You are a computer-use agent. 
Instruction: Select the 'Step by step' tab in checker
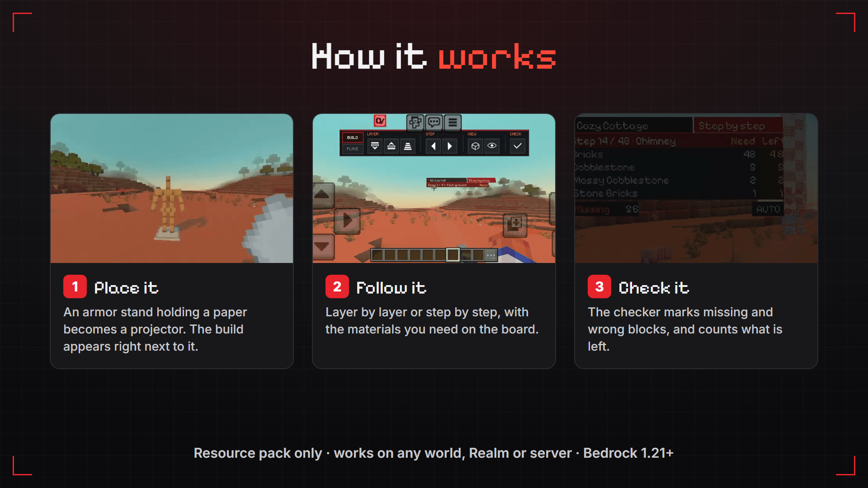(738, 126)
